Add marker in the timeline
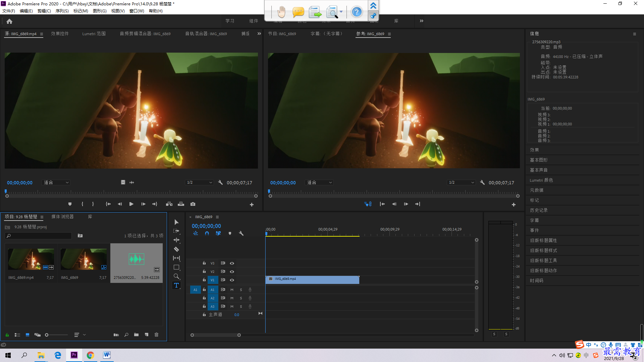This screenshot has height=362, width=644. pos(230,233)
